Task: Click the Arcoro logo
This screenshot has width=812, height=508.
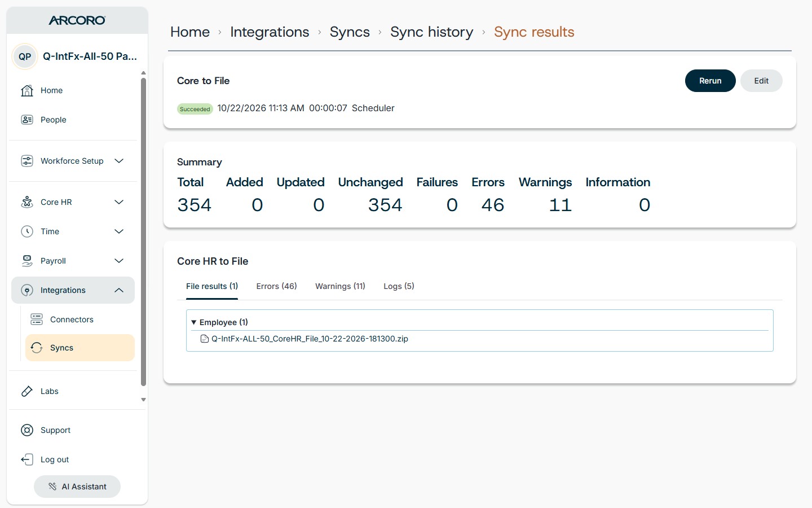Action: coord(77,20)
